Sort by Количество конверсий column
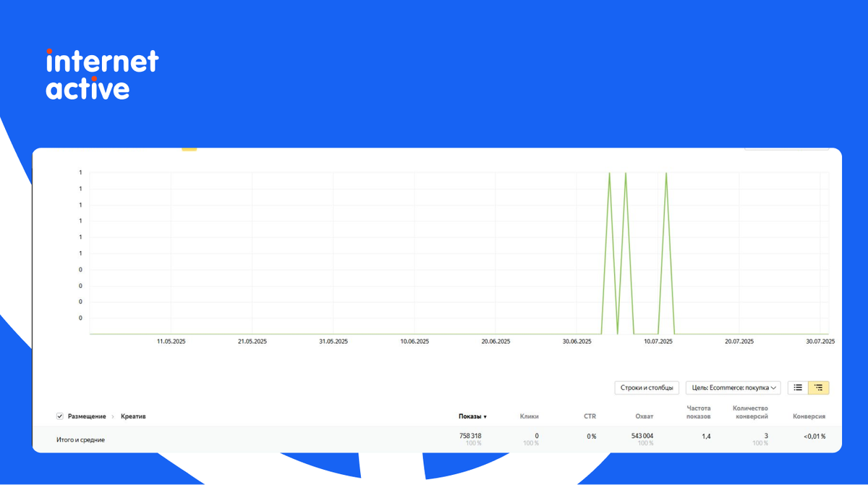Viewport: 868px width, 485px height. tap(750, 412)
